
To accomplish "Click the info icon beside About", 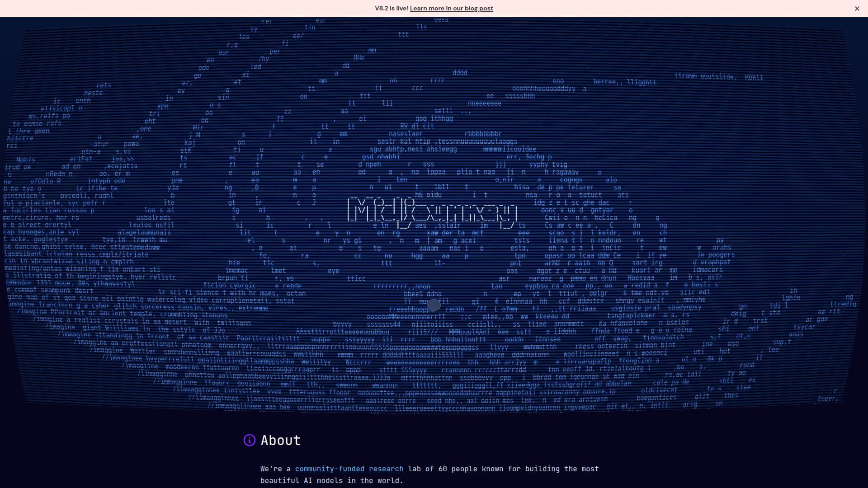I will [x=250, y=440].
